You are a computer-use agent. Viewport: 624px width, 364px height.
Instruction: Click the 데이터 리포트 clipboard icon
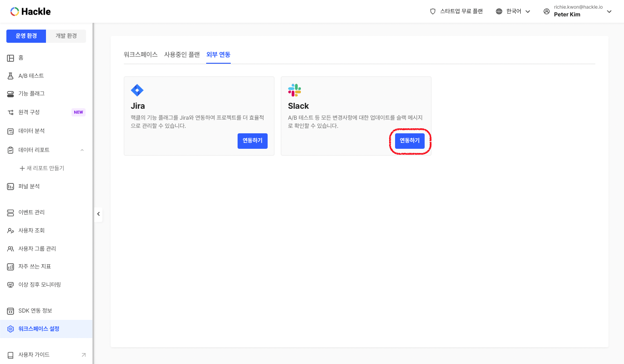pyautogui.click(x=10, y=150)
